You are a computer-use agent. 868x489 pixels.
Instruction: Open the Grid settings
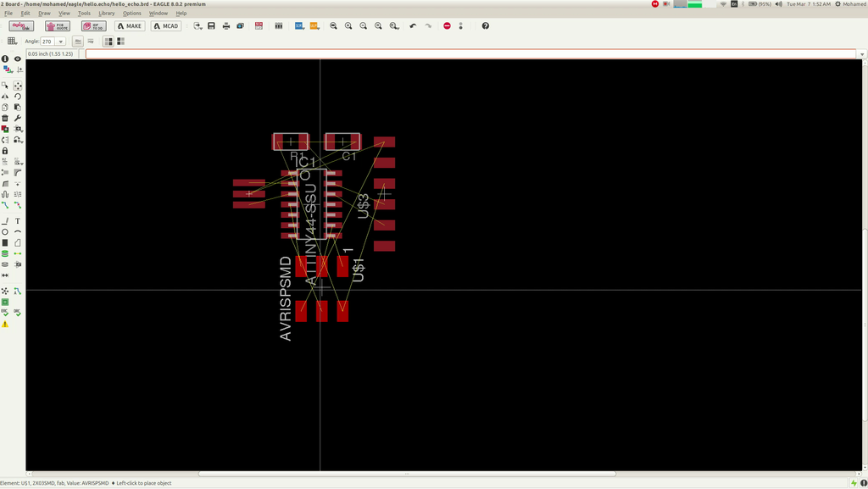[x=12, y=41]
